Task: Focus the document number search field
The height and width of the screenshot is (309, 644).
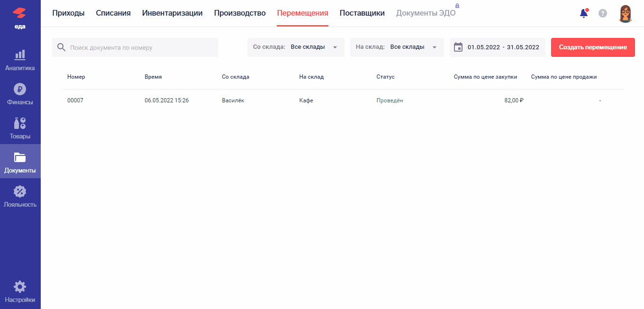Action: [135, 47]
